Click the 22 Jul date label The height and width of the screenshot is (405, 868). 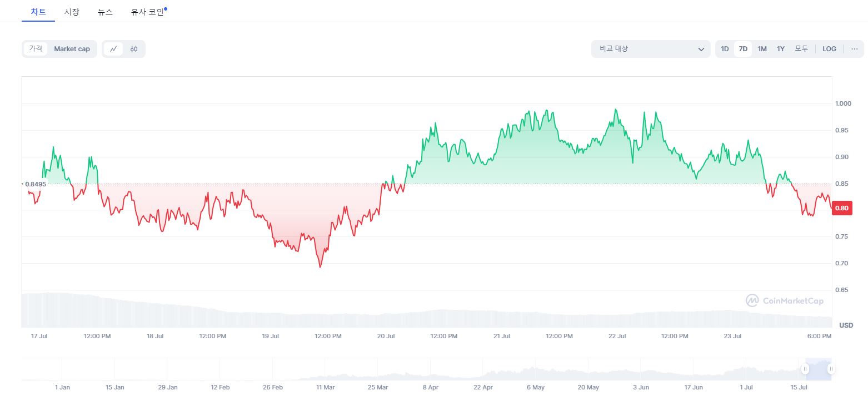tap(617, 336)
